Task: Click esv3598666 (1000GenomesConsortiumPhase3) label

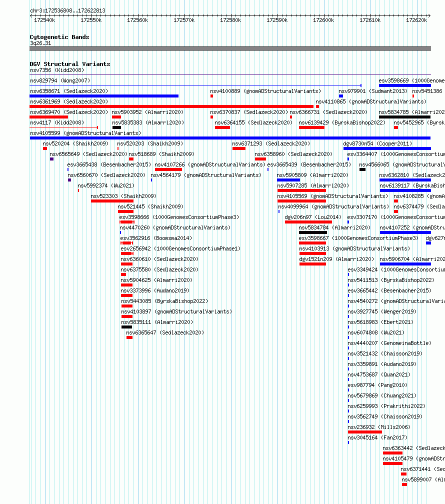Action: click(179, 217)
